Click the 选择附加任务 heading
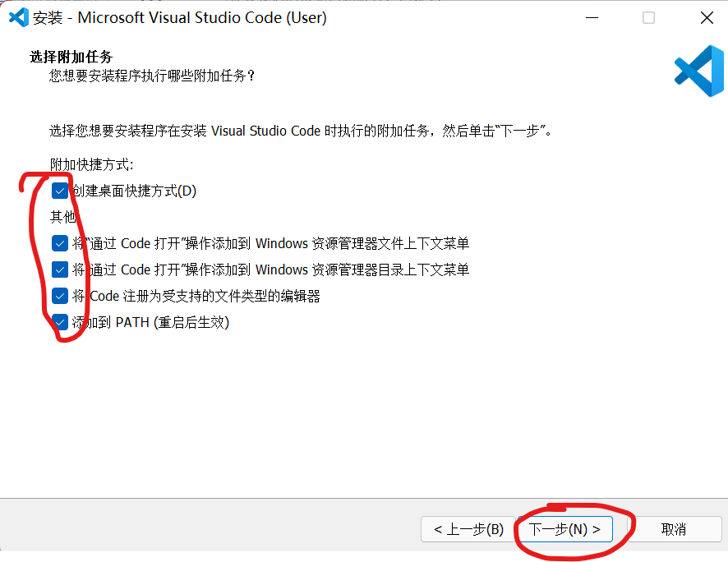This screenshot has height=562, width=728. coord(71,57)
